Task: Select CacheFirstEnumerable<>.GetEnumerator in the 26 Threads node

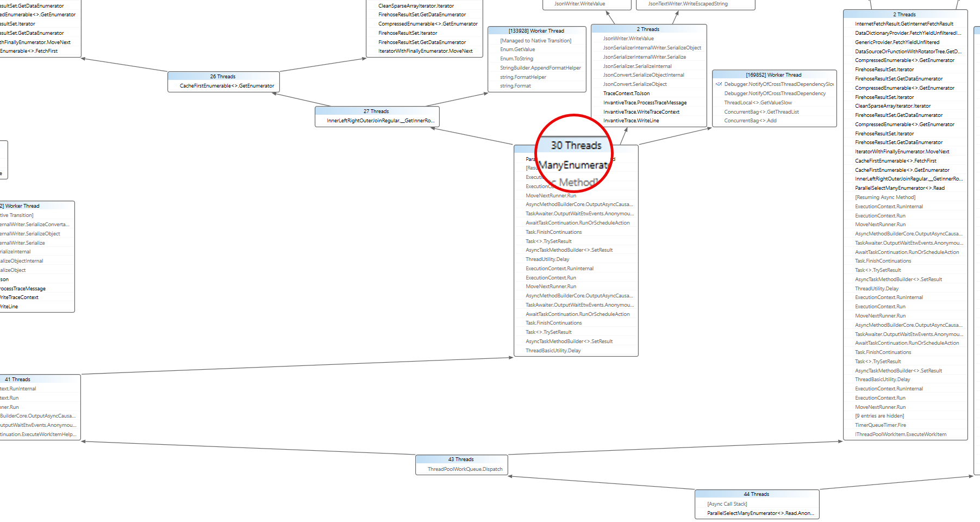Action: coord(227,86)
